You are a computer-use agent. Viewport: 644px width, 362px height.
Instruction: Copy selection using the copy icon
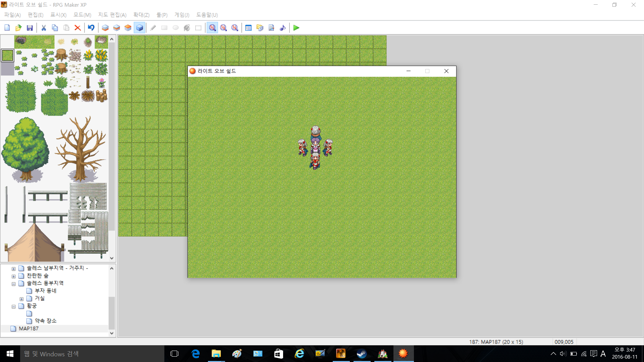[55, 28]
